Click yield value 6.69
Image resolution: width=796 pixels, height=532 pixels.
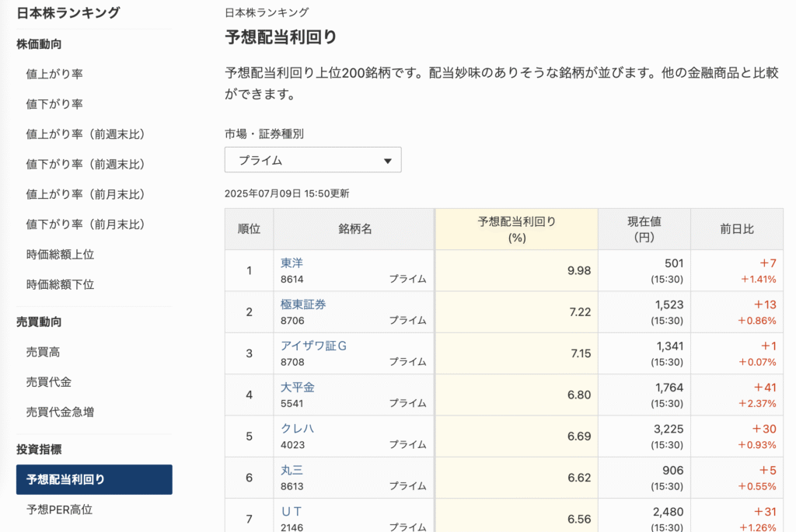(x=579, y=436)
